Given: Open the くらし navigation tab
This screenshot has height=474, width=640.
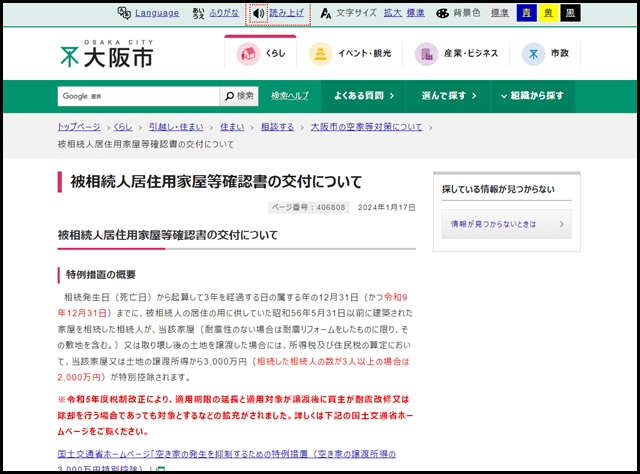Looking at the screenshot, I should [x=260, y=53].
